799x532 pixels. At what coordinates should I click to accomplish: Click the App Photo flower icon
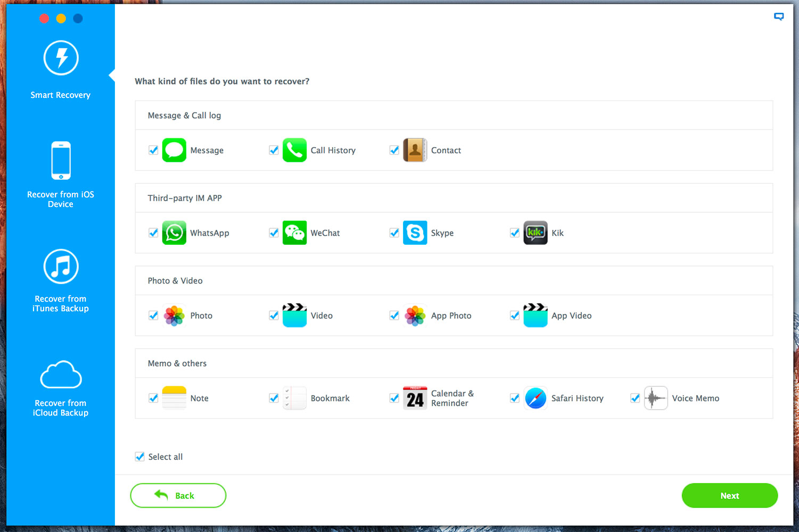pyautogui.click(x=415, y=315)
